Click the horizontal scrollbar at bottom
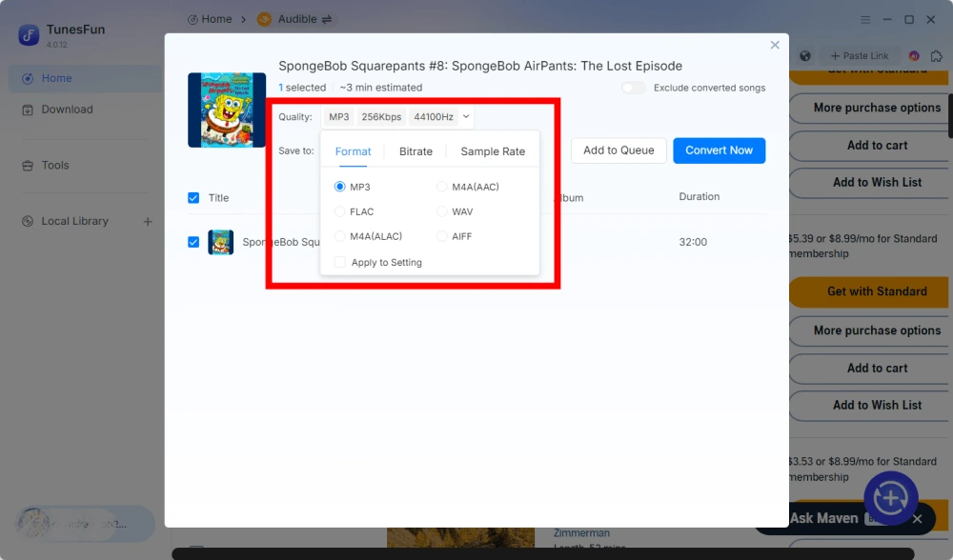953x560 pixels. (543, 553)
